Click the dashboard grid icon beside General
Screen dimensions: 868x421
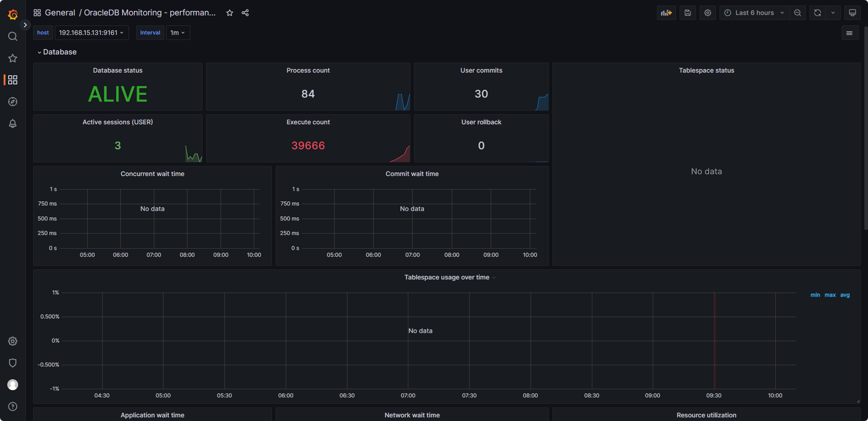tap(37, 13)
